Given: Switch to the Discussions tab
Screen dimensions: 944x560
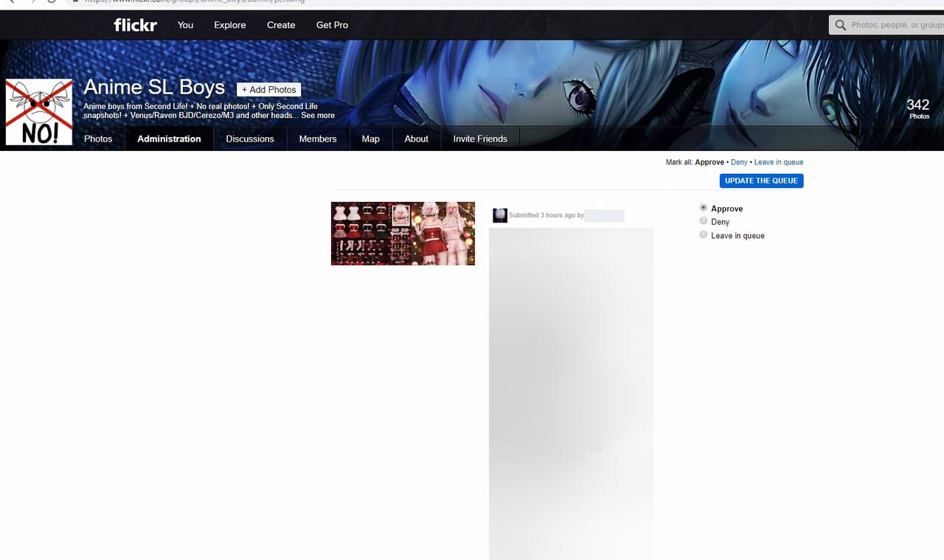Looking at the screenshot, I should coord(250,139).
